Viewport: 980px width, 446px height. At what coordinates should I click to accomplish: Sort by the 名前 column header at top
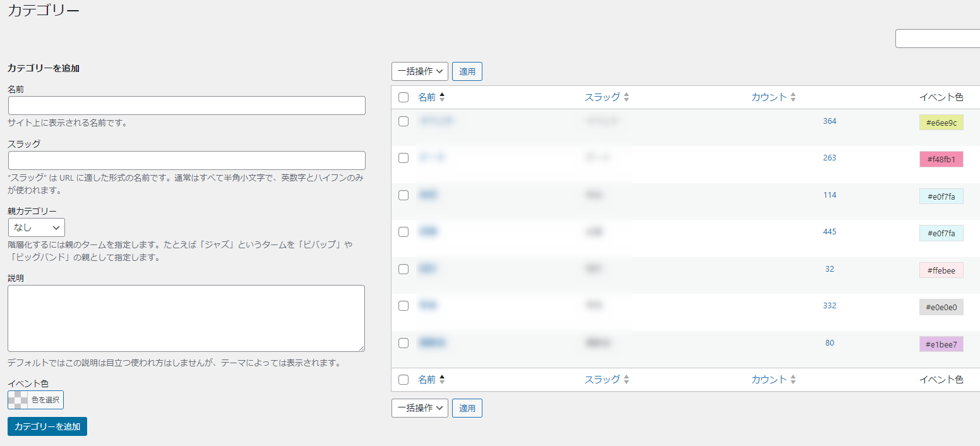(x=427, y=97)
